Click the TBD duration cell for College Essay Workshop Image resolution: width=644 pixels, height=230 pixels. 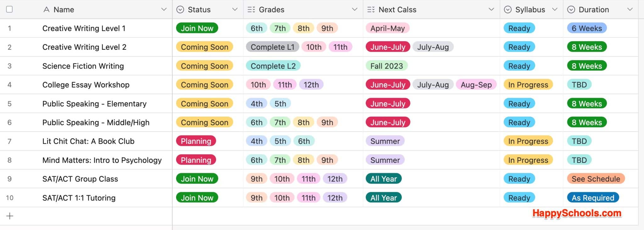(579, 84)
